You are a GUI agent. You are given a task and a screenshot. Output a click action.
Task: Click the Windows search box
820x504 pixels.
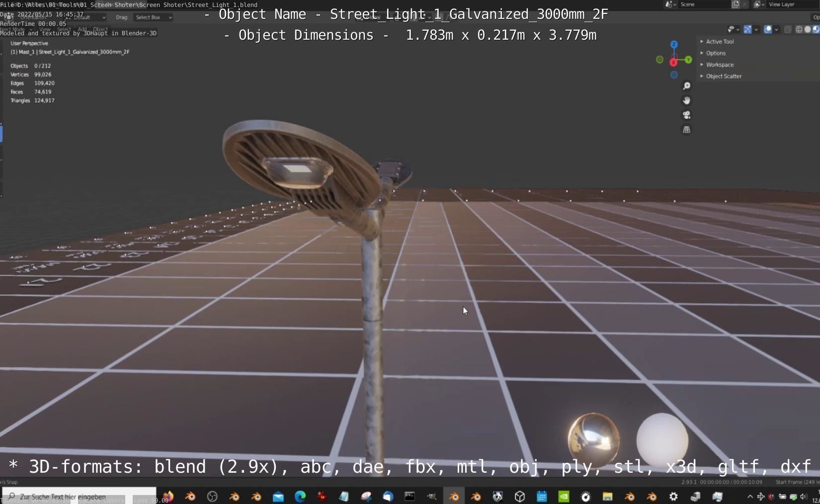click(80, 496)
